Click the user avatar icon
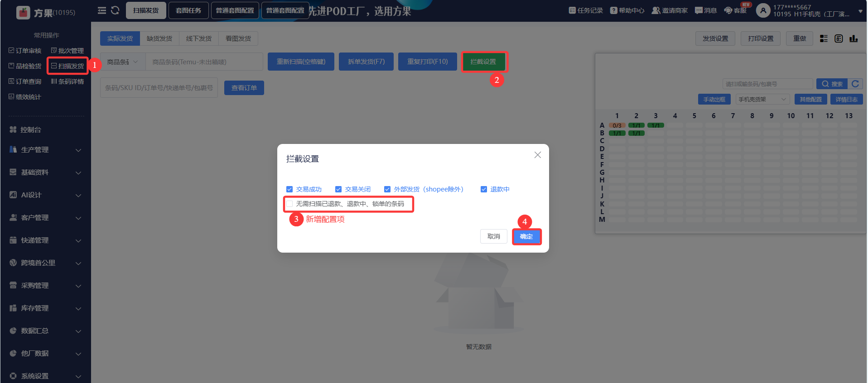 click(763, 10)
